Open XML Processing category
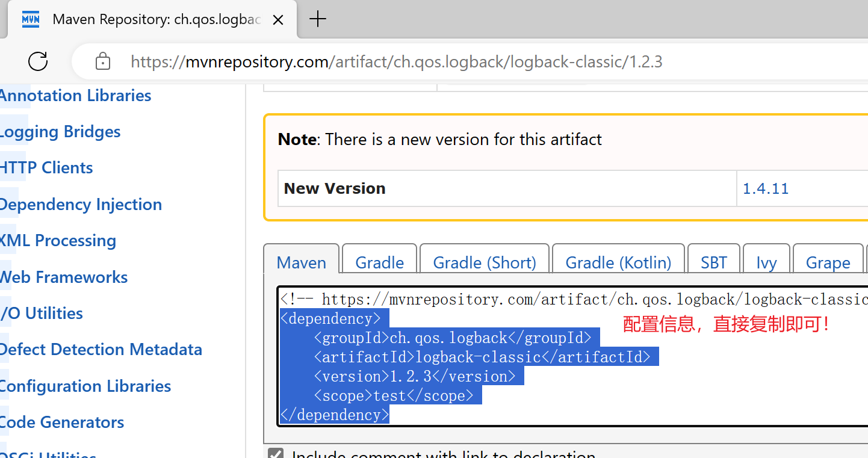Screen dimensions: 868x458 [x=58, y=241]
